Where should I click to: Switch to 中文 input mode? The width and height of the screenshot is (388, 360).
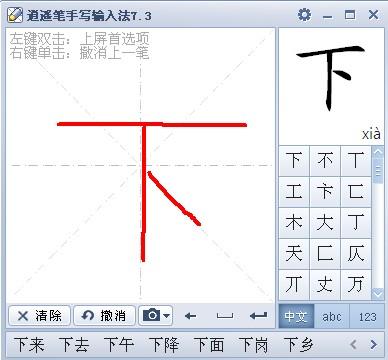[296, 316]
